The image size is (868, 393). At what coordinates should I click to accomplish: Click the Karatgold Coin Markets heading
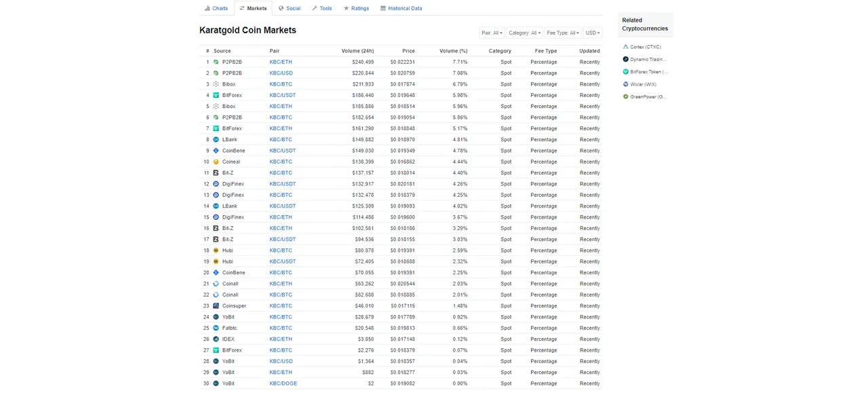(x=248, y=31)
